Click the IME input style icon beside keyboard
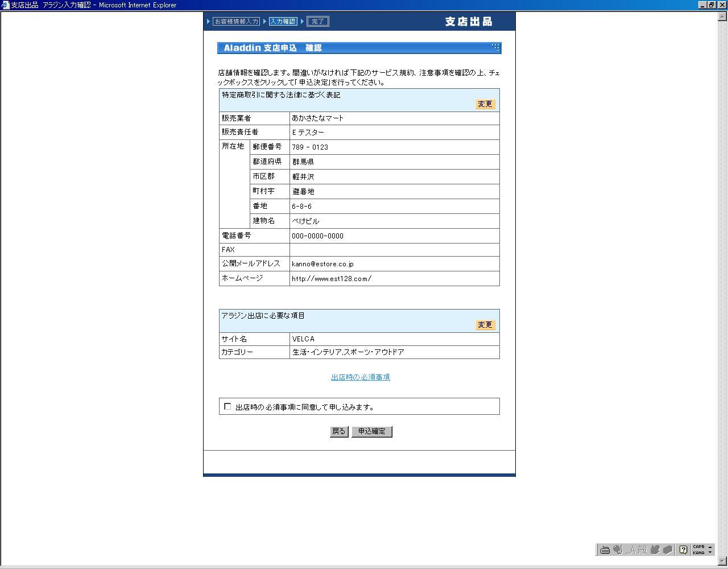Image resolution: width=728 pixels, height=569 pixels. tap(618, 550)
